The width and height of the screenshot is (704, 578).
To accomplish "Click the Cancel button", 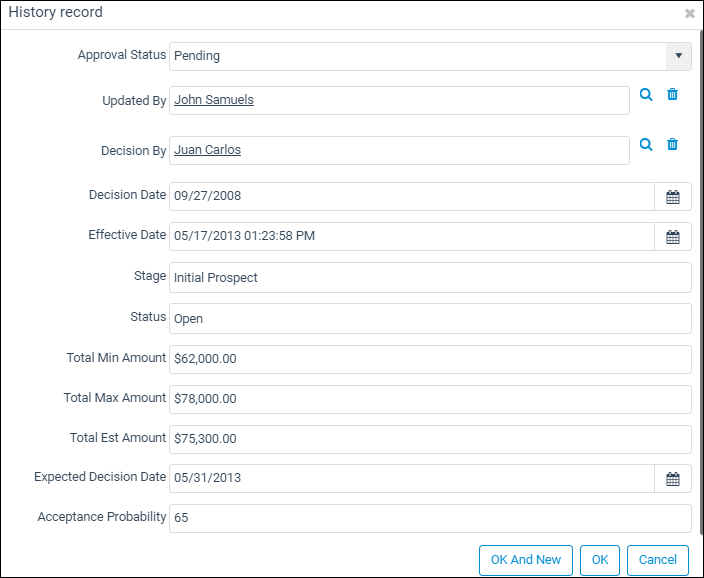I will click(658, 560).
